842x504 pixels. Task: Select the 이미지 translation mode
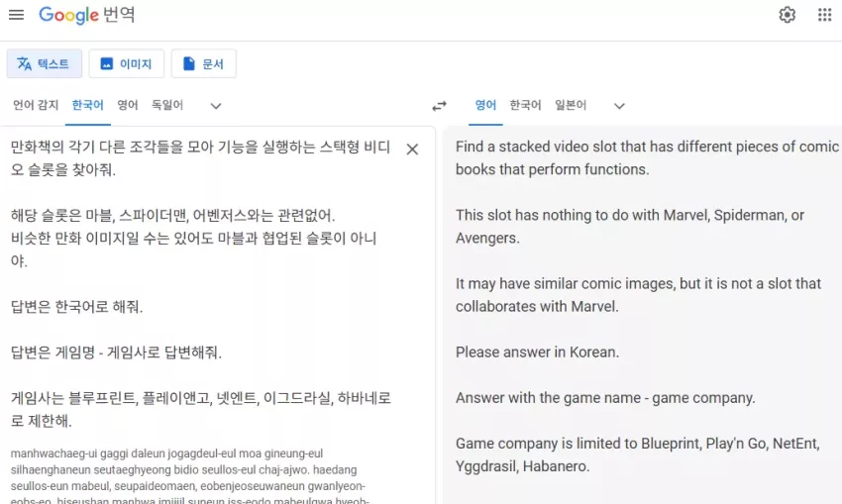coord(126,64)
